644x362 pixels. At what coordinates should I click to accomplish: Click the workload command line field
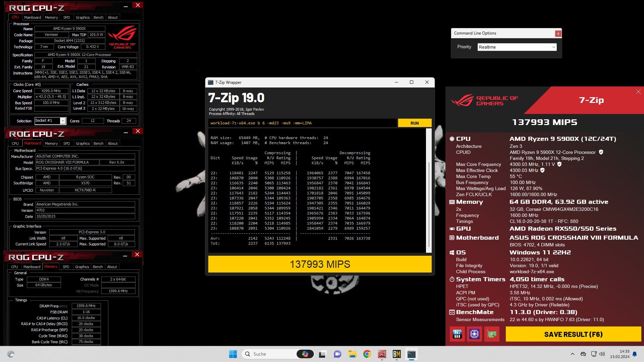click(303, 123)
